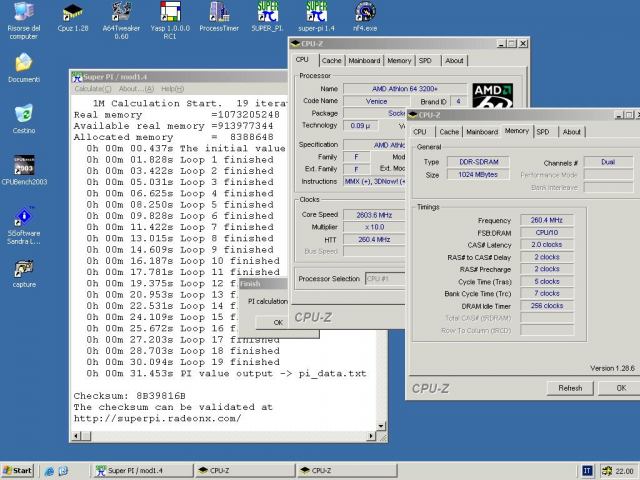Switch to CPU tab in front CPU-Z window
The height and width of the screenshot is (480, 640).
point(420,132)
